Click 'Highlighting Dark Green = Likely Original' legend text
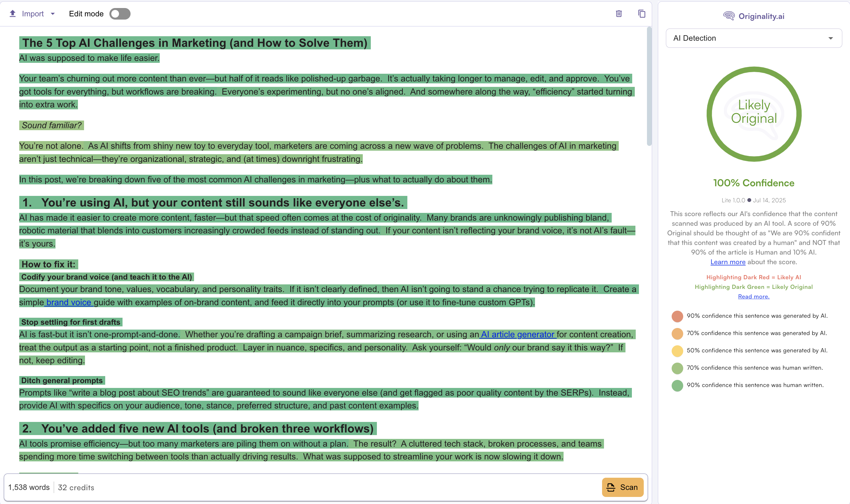The height and width of the screenshot is (504, 850). 753,287
